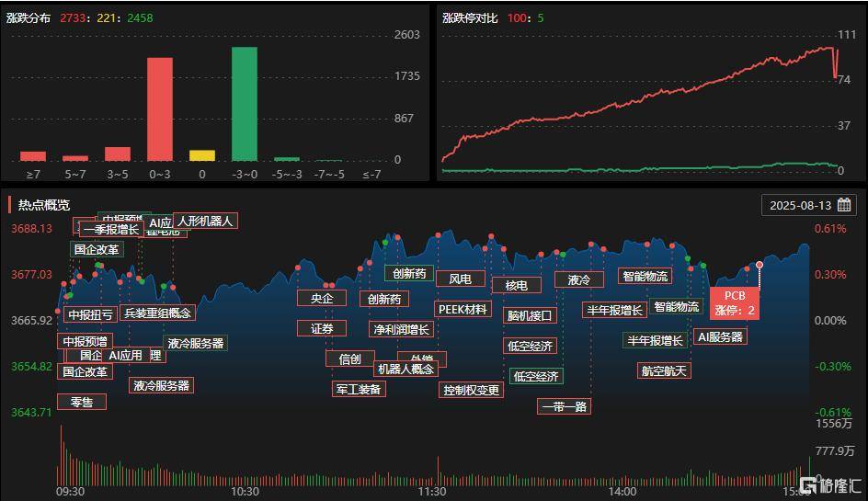Select the 军工装备 label

point(358,389)
